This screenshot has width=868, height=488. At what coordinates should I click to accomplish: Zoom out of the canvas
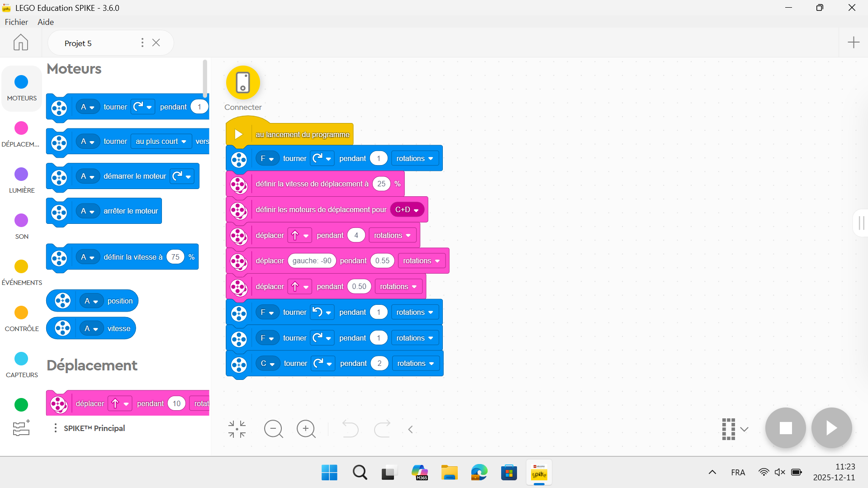coord(273,429)
